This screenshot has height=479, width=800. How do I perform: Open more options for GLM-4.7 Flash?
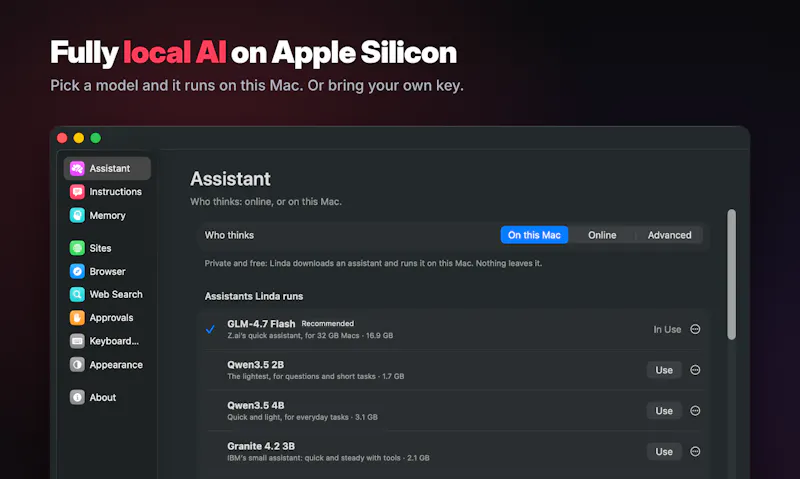(695, 329)
